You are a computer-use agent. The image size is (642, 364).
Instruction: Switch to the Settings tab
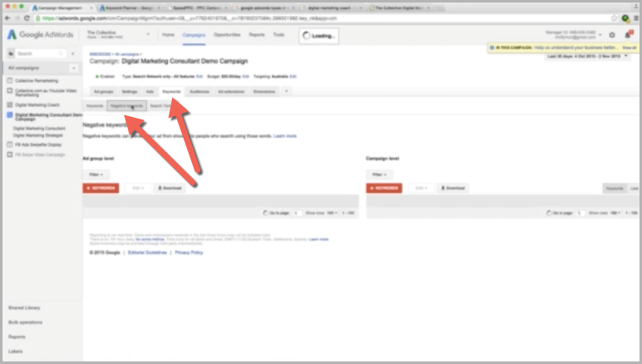(x=129, y=92)
